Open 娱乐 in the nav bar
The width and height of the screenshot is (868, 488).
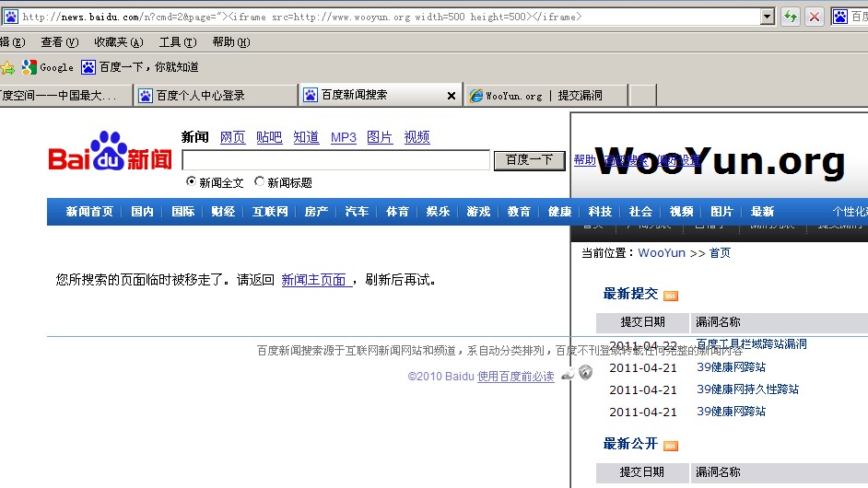coord(438,212)
